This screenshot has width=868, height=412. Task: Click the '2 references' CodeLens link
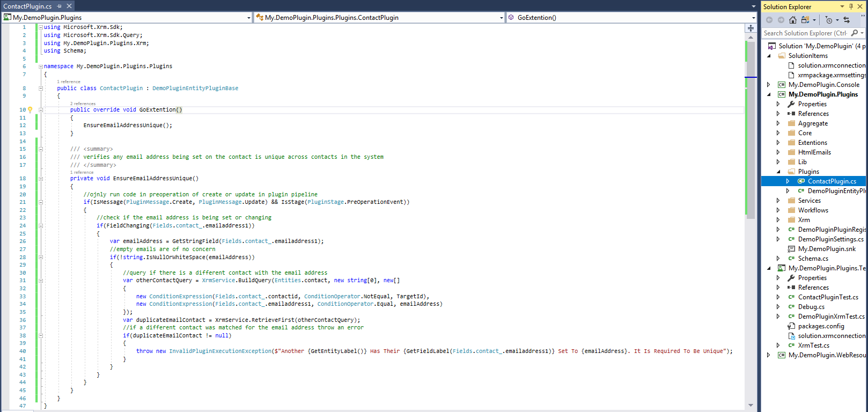click(83, 104)
